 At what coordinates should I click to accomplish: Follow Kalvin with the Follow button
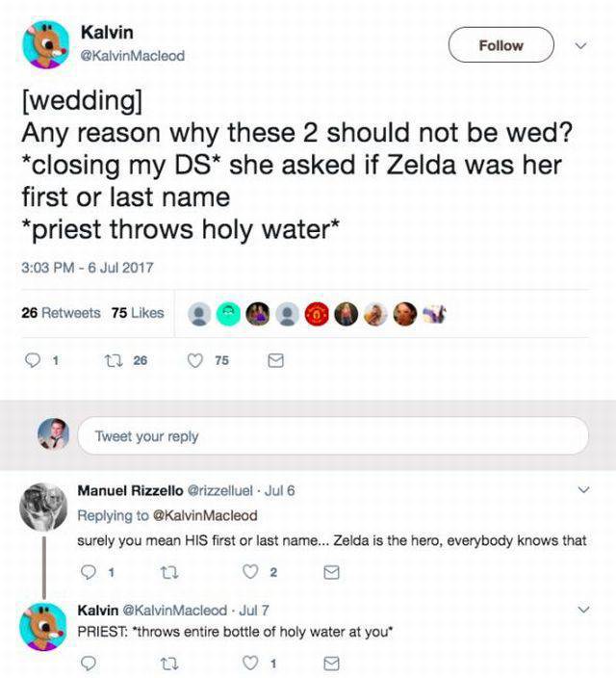[500, 45]
